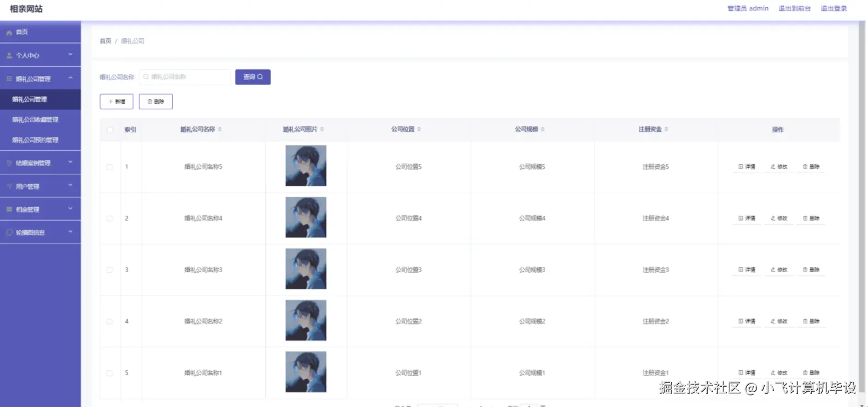Toggle the select-all checkbox in table header
Viewport: 868px width, 407px height.
pyautogui.click(x=110, y=130)
